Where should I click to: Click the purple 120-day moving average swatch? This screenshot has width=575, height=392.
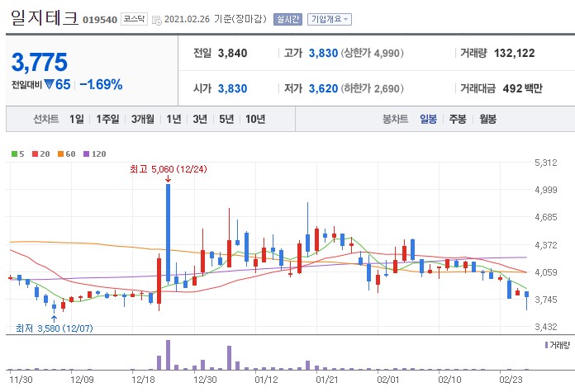pos(87,154)
